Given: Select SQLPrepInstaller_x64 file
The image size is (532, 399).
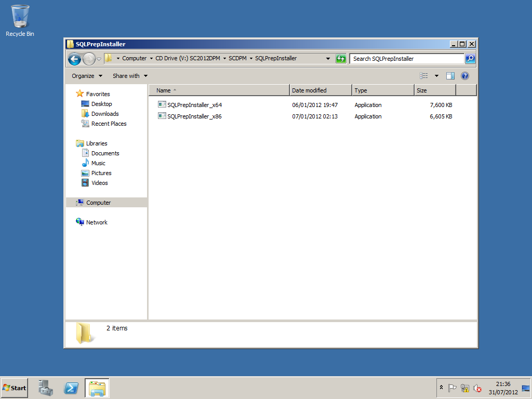Looking at the screenshot, I should pos(194,105).
